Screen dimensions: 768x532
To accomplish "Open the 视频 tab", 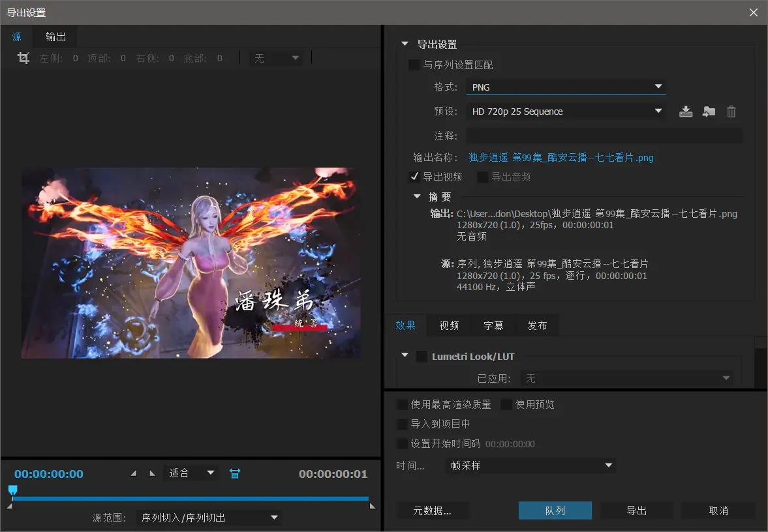I will click(449, 325).
